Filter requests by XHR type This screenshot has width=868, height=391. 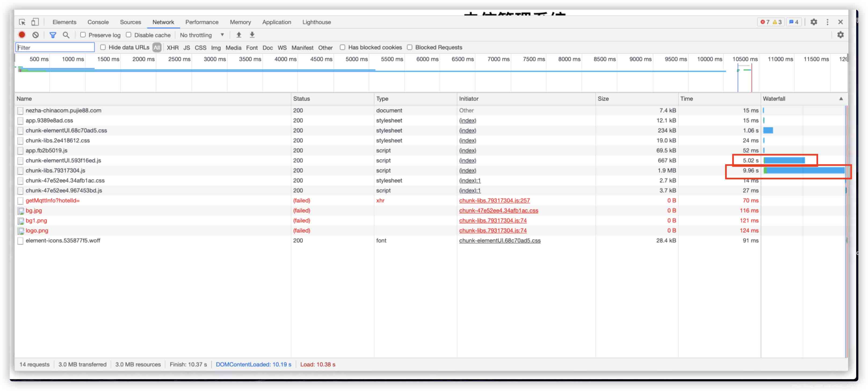[x=172, y=48]
